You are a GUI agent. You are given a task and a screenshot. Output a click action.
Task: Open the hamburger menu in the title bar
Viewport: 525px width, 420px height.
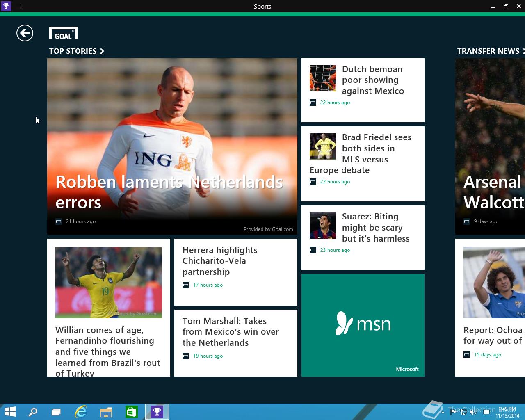[x=18, y=6]
